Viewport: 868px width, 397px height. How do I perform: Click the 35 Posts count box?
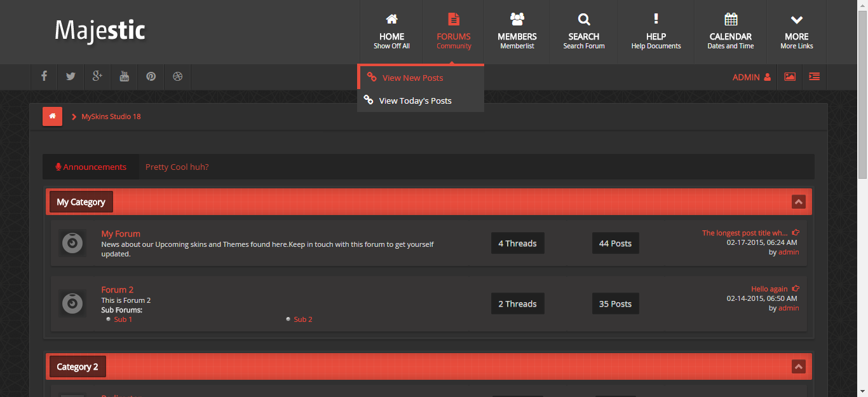coord(615,303)
